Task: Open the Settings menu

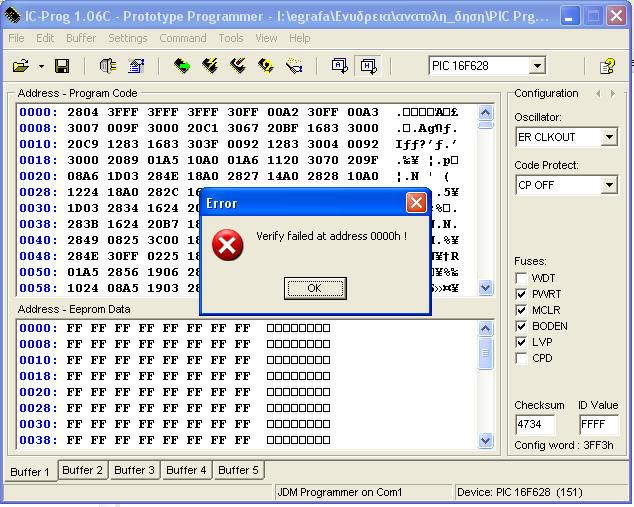Action: coord(127,38)
